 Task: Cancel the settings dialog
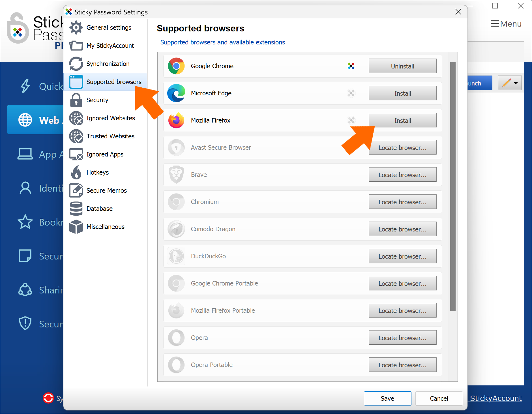[439, 398]
